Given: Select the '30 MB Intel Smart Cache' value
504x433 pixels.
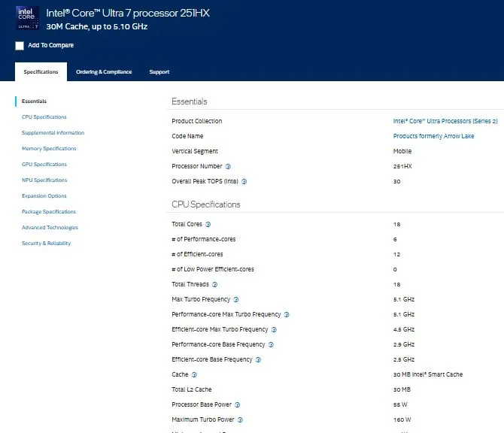Looking at the screenshot, I should pyautogui.click(x=428, y=374).
